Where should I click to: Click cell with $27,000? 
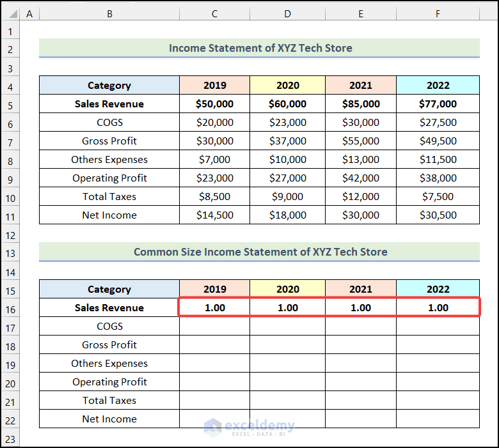point(288,178)
